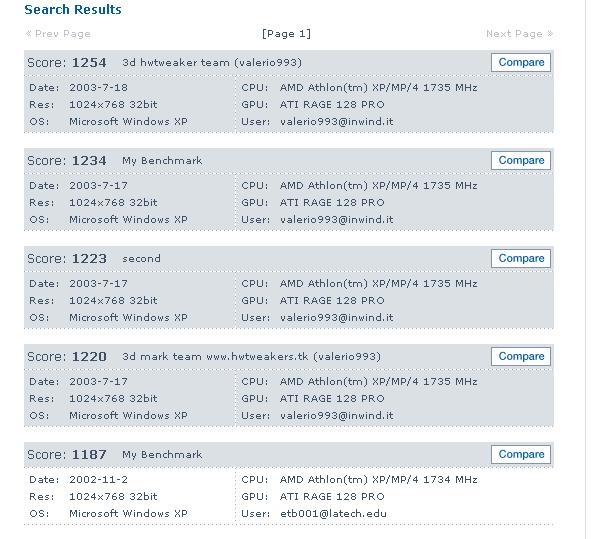Click Compare for score 1220 result

pos(521,356)
